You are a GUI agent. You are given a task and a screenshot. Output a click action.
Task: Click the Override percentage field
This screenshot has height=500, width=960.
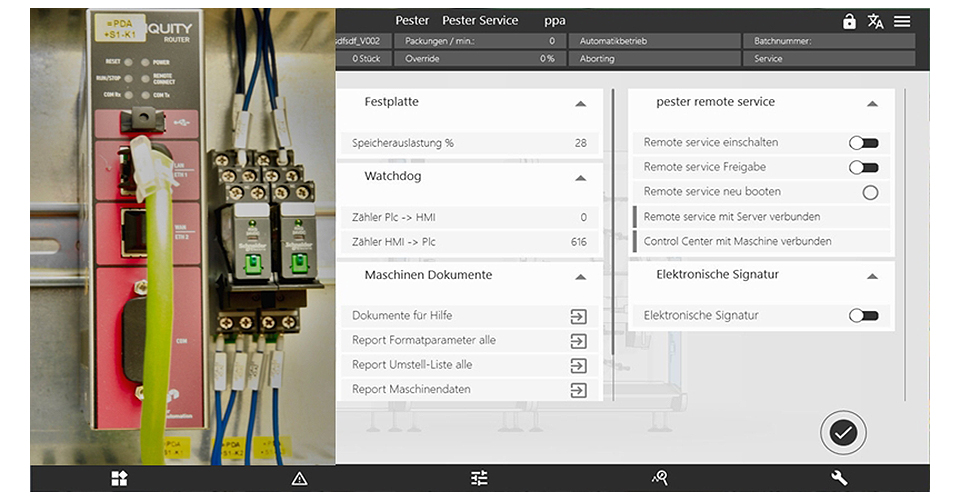tap(477, 59)
